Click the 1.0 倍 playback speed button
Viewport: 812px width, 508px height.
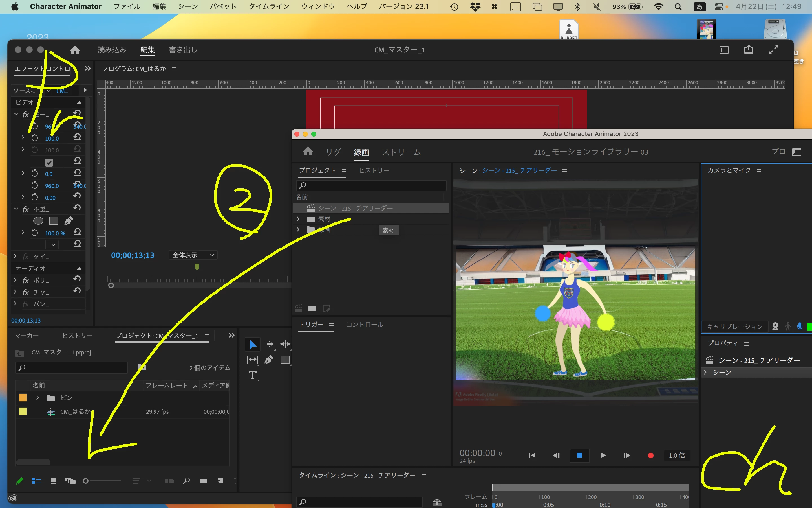pos(677,455)
